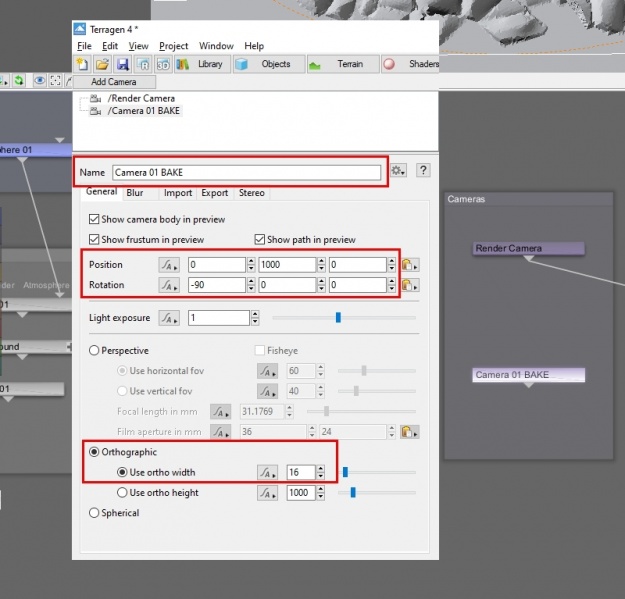Open the 3D Preview icon
The width and height of the screenshot is (625, 599).
pos(163,64)
